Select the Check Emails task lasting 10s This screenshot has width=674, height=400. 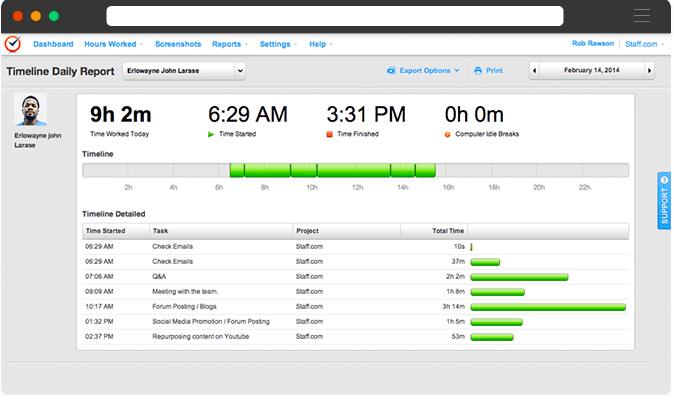click(x=172, y=247)
